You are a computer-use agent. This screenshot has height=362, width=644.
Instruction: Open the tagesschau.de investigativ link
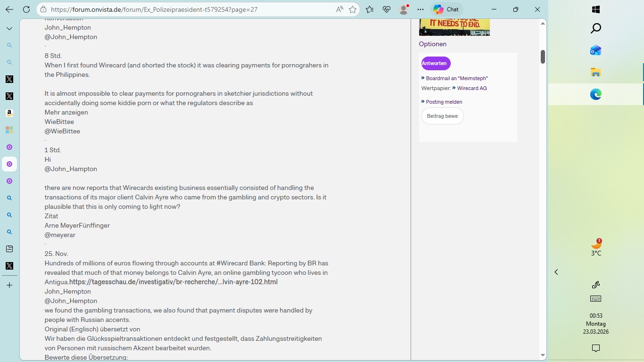coord(173,282)
